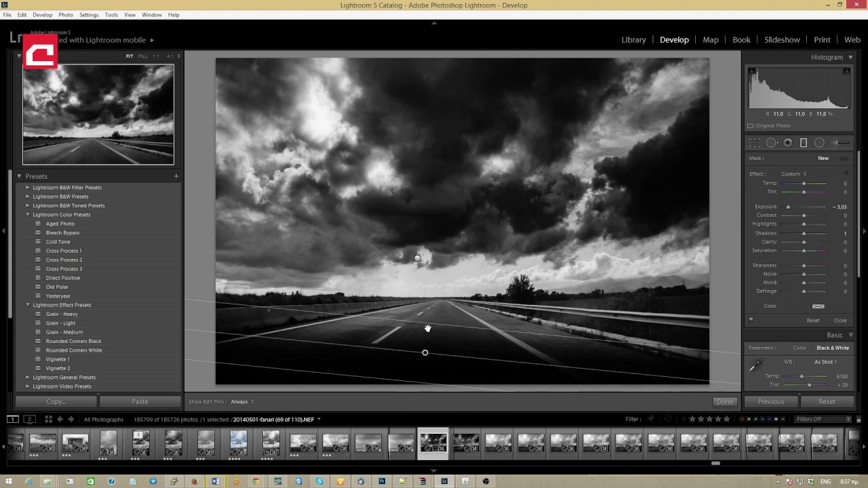Screen dimensions: 868x488
Task: Open the Filters Off dropdown
Action: point(823,420)
